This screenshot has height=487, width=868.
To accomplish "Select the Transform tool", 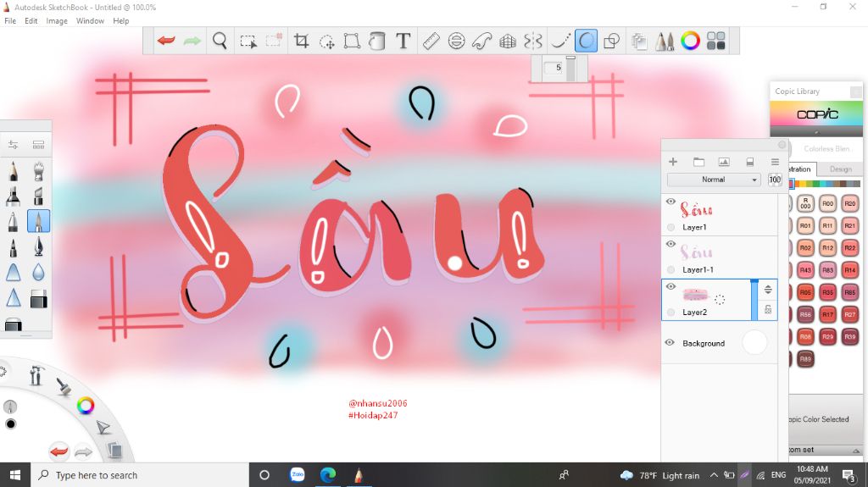I will (352, 41).
